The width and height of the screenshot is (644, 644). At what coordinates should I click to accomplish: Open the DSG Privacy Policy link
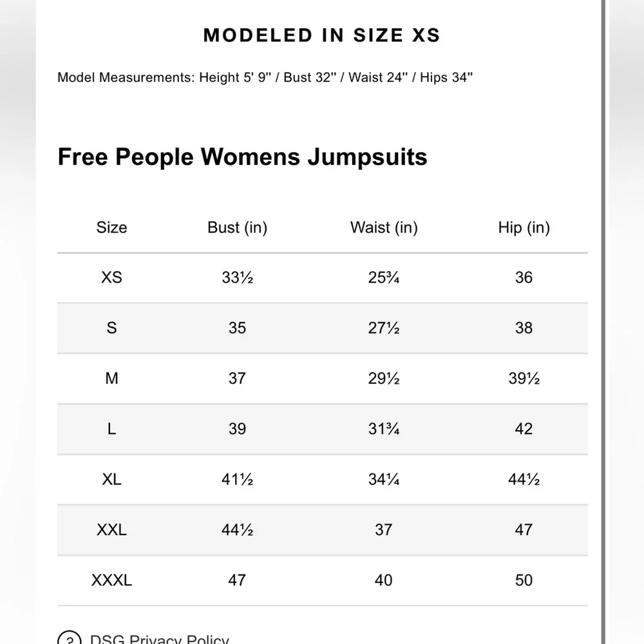[159, 639]
